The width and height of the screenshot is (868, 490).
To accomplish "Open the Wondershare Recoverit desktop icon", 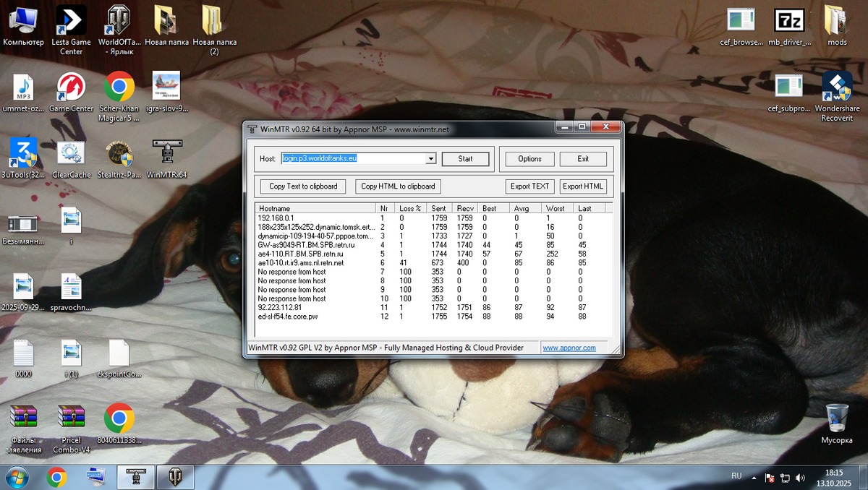I will coord(837,87).
